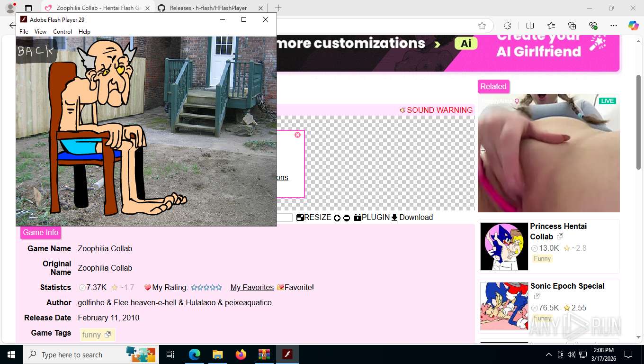Open Control menu in Flash Player
This screenshot has height=364, width=644.
63,32
